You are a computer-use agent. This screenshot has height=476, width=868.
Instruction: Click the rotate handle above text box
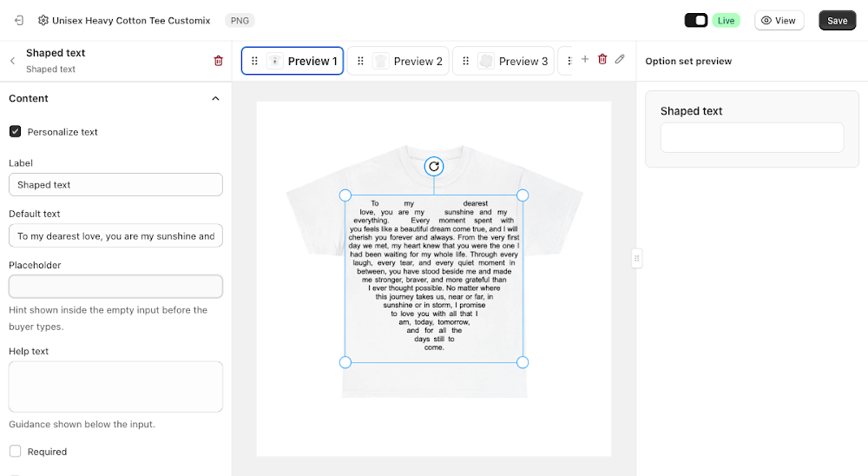[x=434, y=166]
